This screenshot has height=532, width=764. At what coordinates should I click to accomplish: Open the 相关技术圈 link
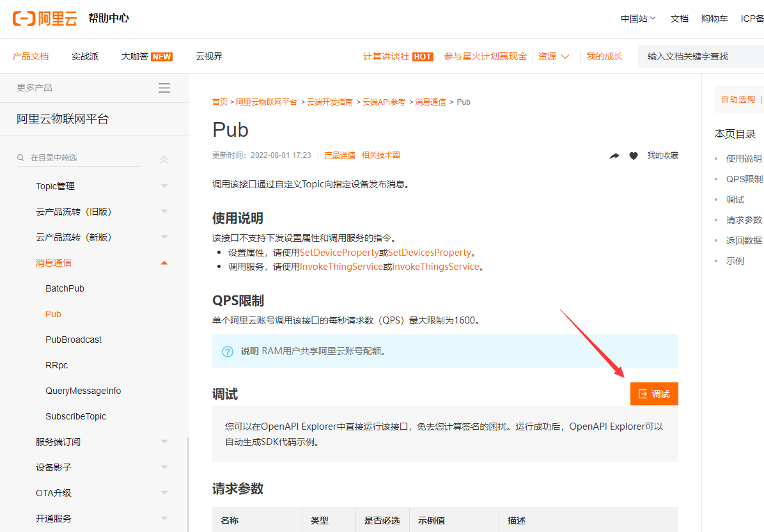pos(380,155)
